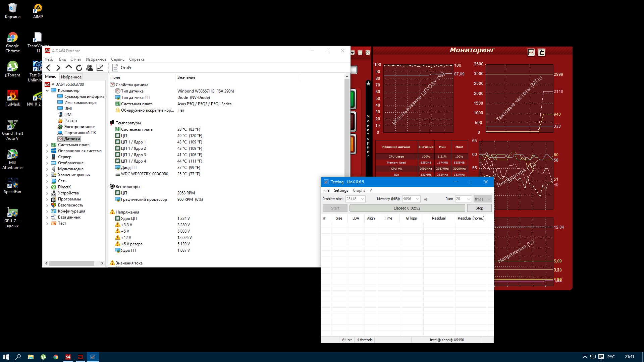644x362 pixels.
Task: Click the LinX title bar checkbox icon
Action: click(x=326, y=182)
